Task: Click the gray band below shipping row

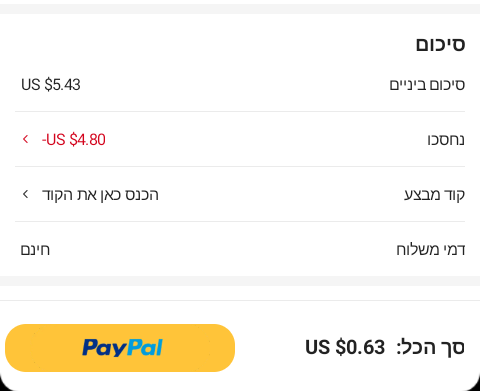Action: click(240, 281)
